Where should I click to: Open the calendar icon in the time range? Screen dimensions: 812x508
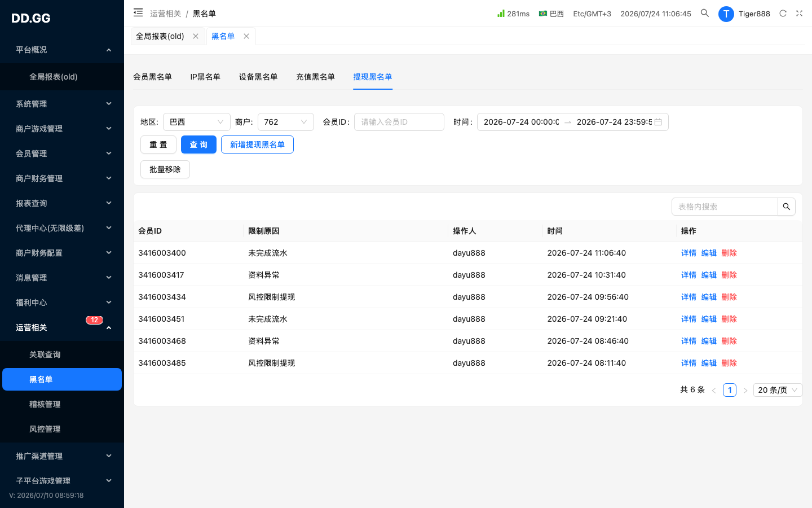point(658,122)
